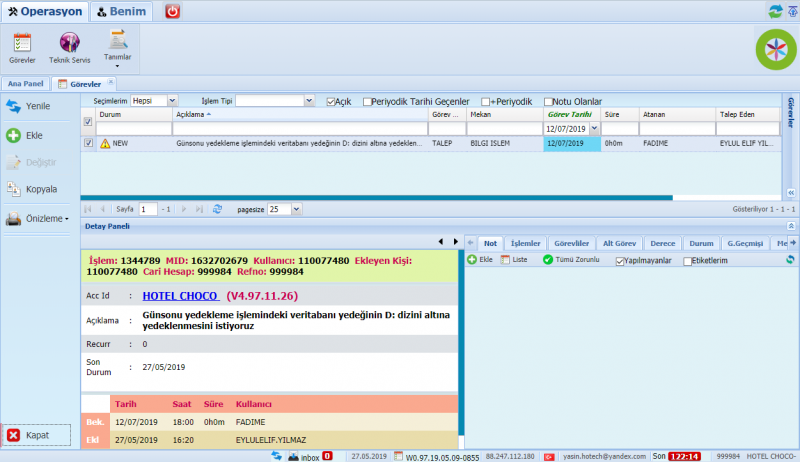Open inbox in status bar
Screen dimensions: 800x462
pyautogui.click(x=310, y=457)
